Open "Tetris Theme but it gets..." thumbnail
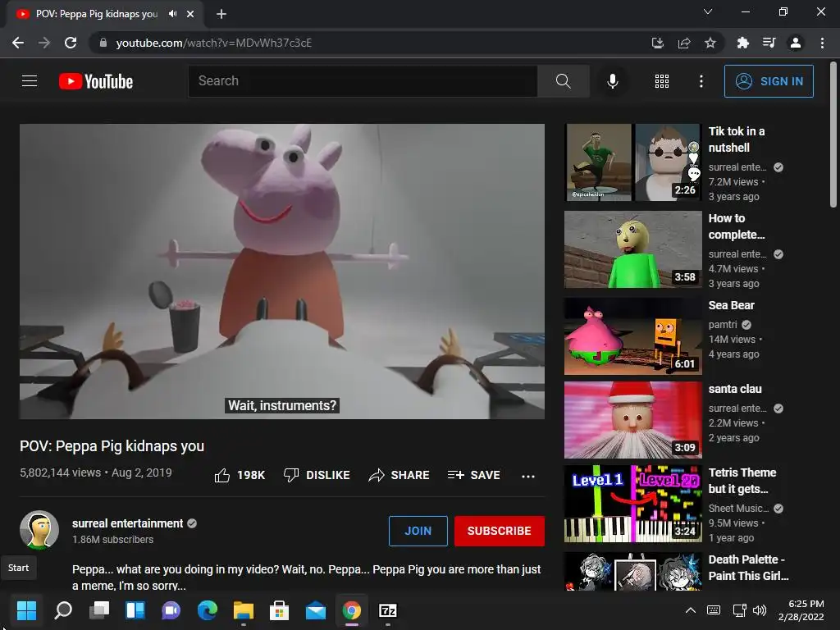This screenshot has width=840, height=630. coord(632,504)
